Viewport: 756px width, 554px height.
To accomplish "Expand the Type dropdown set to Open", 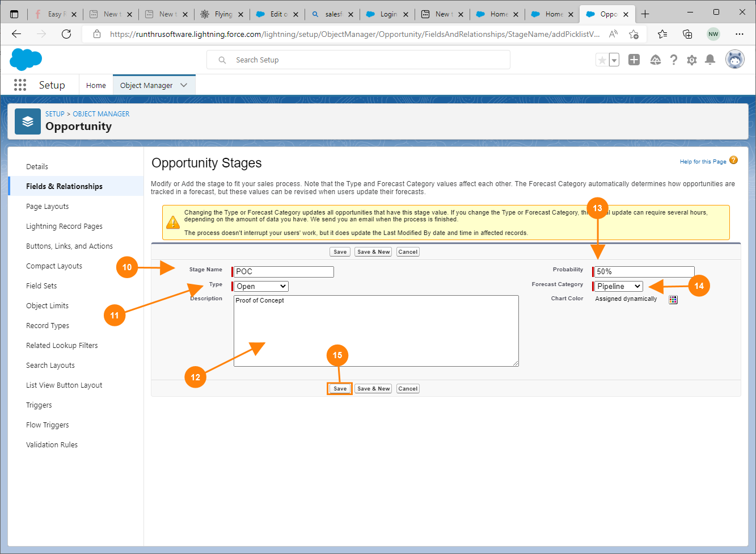I will coord(261,286).
